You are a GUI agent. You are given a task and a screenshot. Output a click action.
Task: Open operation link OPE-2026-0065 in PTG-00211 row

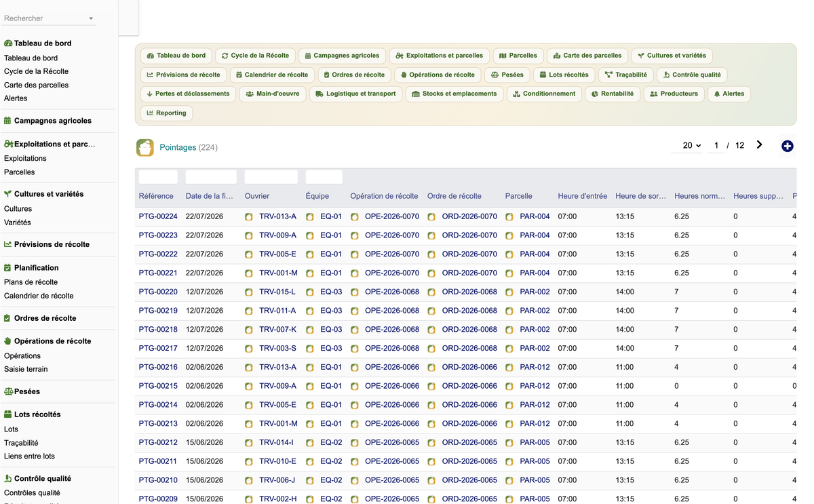(x=392, y=461)
